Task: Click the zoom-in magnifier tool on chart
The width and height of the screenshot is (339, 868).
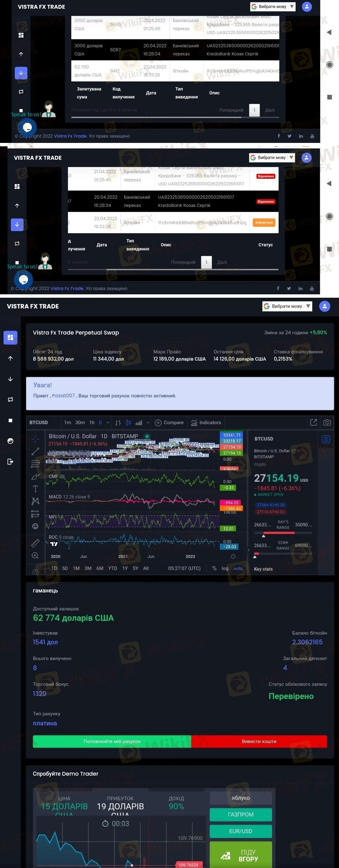Action: point(35,555)
